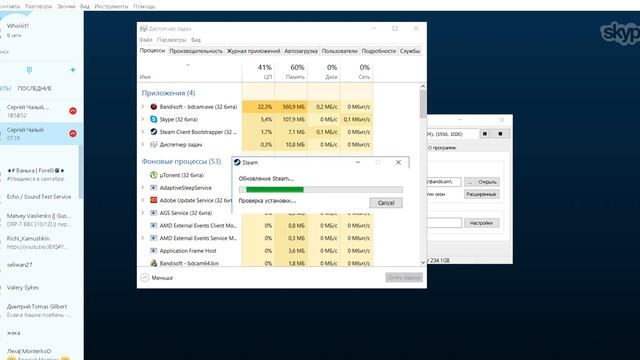Viewport: 640px width, 360px height.
Task: Expand the AGS Service entry
Action: pyautogui.click(x=142, y=213)
